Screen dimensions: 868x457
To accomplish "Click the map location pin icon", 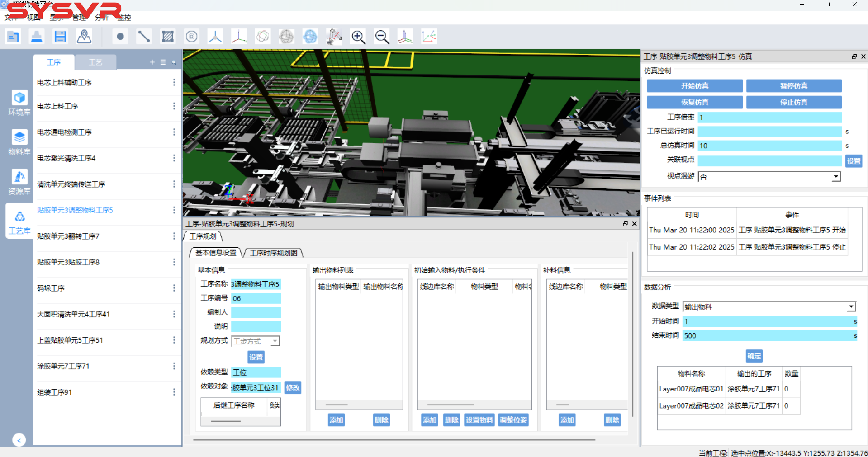I will pyautogui.click(x=84, y=37).
